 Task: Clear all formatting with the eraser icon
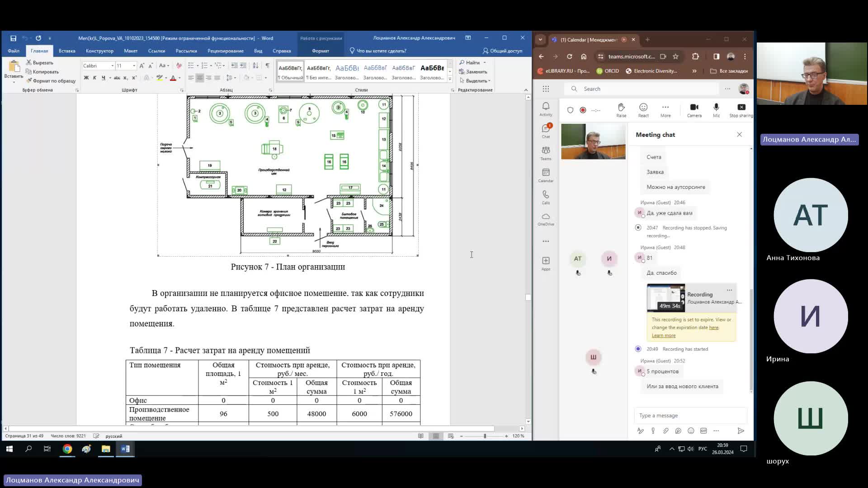(179, 66)
